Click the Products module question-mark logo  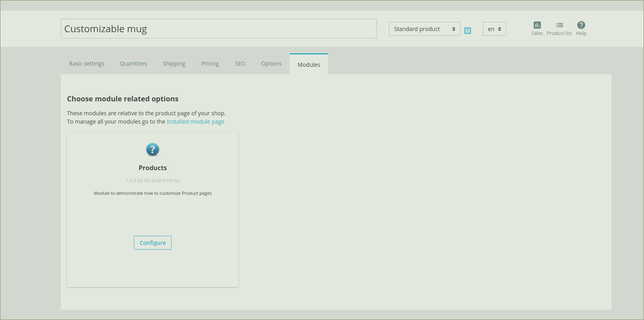click(x=152, y=149)
